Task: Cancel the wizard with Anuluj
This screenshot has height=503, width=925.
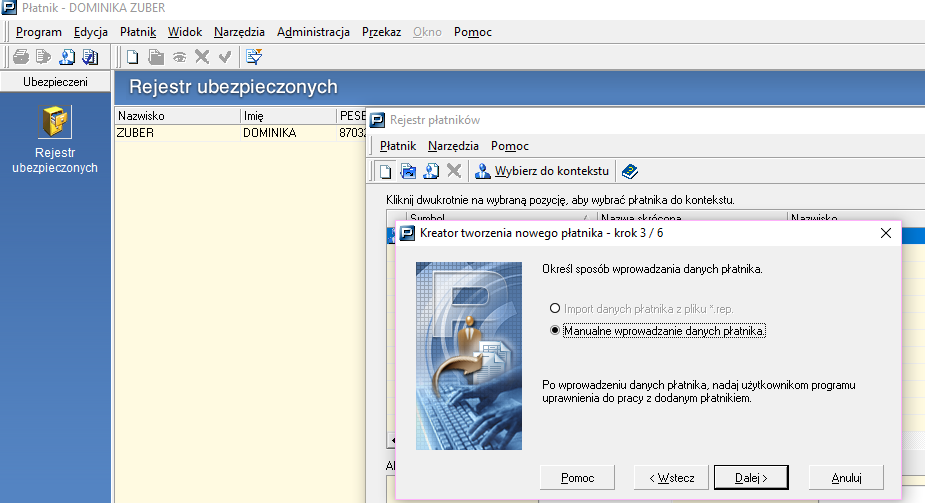Action: [x=846, y=478]
